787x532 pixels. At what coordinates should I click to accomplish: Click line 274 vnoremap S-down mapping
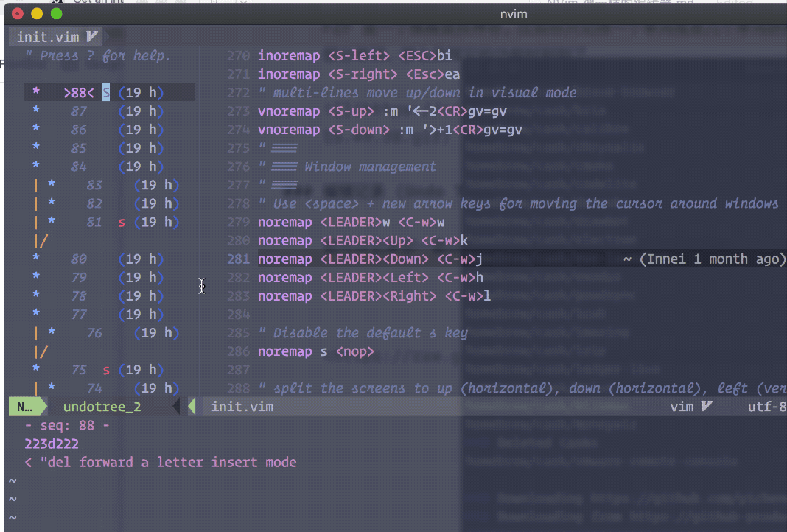(x=390, y=130)
